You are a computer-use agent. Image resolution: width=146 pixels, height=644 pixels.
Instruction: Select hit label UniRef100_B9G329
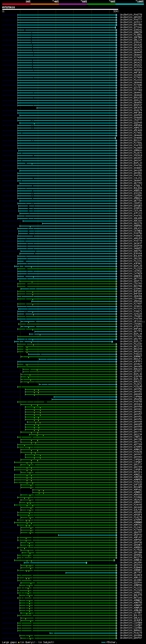pyautogui.click(x=131, y=369)
